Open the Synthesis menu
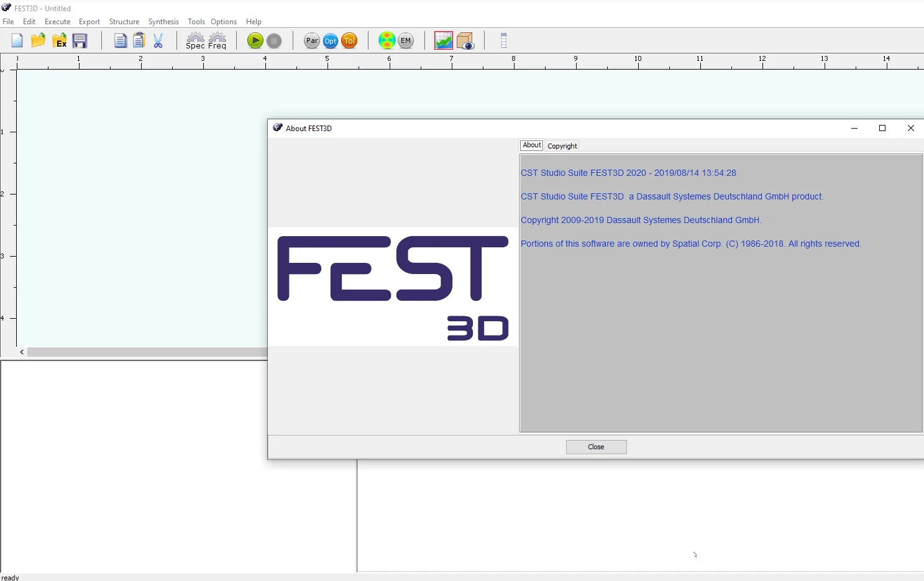924x581 pixels. click(163, 22)
